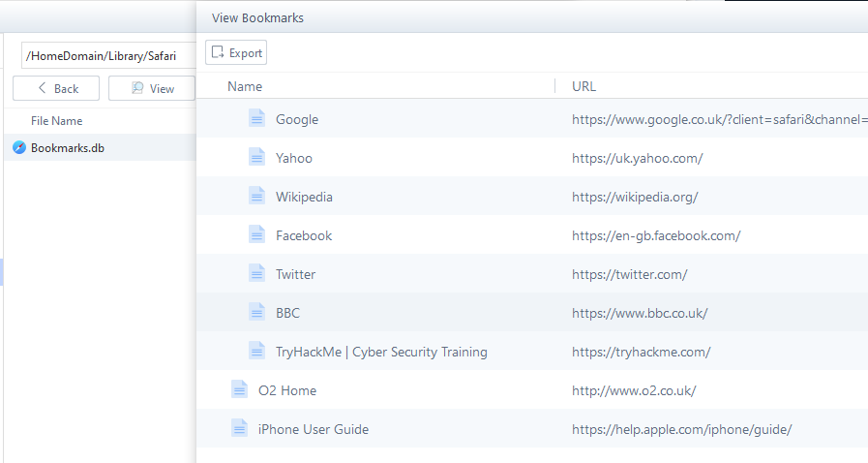Select the Twitter bookmark name
The image size is (868, 463).
295,275
